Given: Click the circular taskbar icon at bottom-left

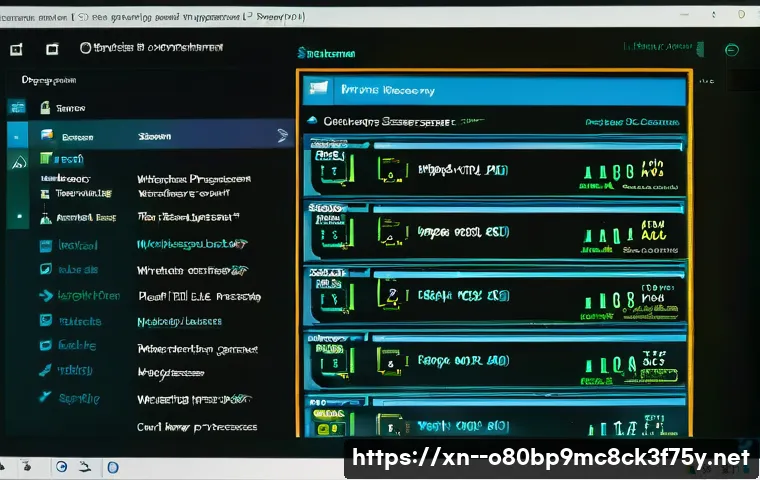Looking at the screenshot, I should coord(62,467).
